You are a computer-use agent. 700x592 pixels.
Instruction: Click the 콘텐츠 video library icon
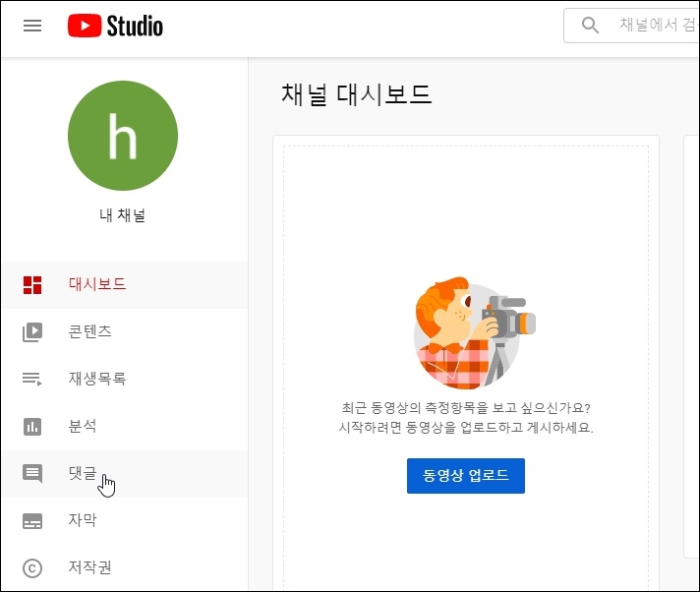(x=32, y=332)
